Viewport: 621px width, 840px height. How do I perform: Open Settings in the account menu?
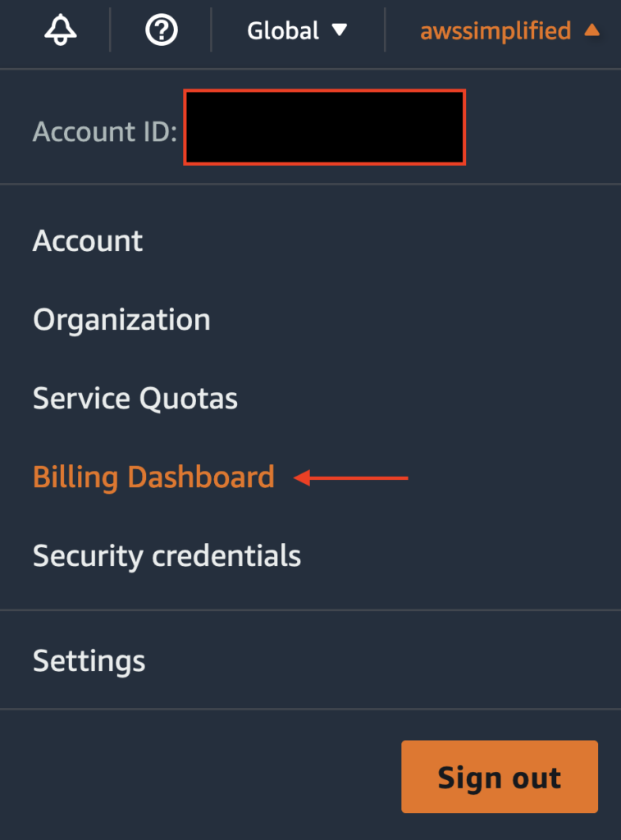coord(89,661)
